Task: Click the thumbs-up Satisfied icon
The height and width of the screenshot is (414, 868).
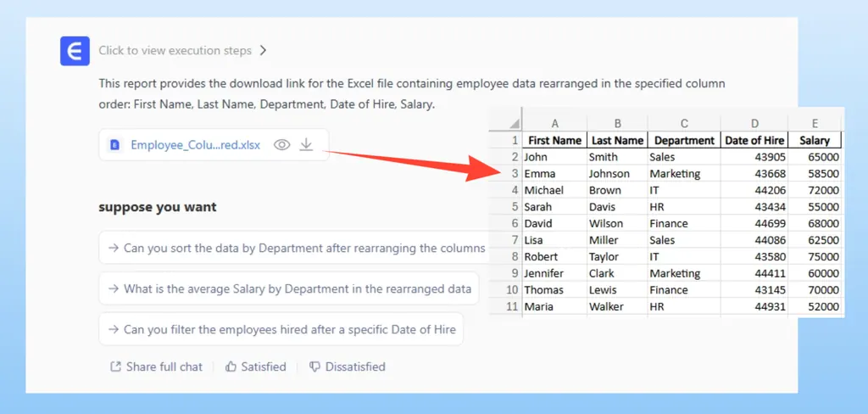Action: 231,367
